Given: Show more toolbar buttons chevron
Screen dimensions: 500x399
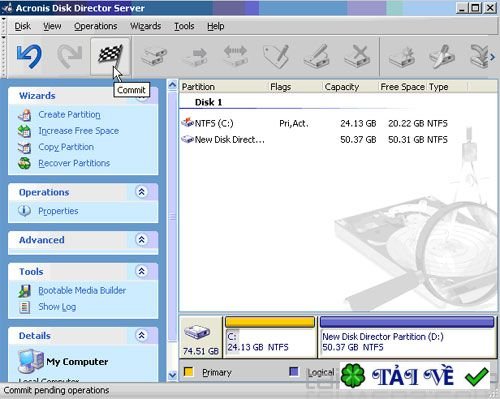Looking at the screenshot, I should coord(493,57).
